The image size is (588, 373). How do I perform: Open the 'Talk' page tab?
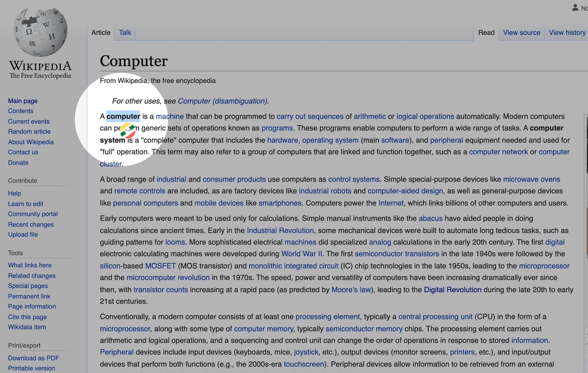(125, 32)
